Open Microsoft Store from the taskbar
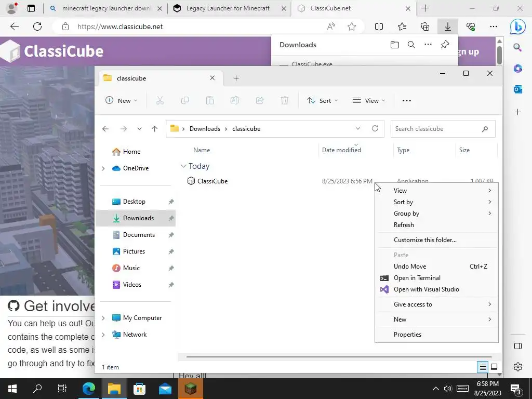532x399 pixels. 139,389
